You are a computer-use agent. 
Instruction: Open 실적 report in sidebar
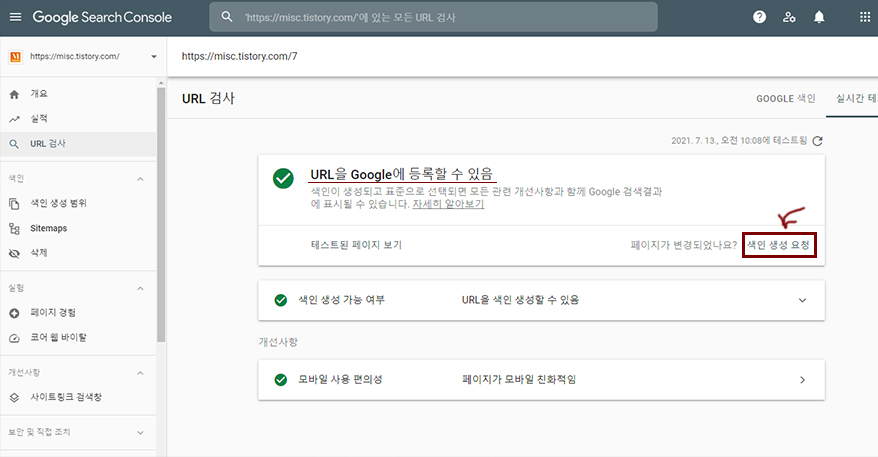click(78, 119)
